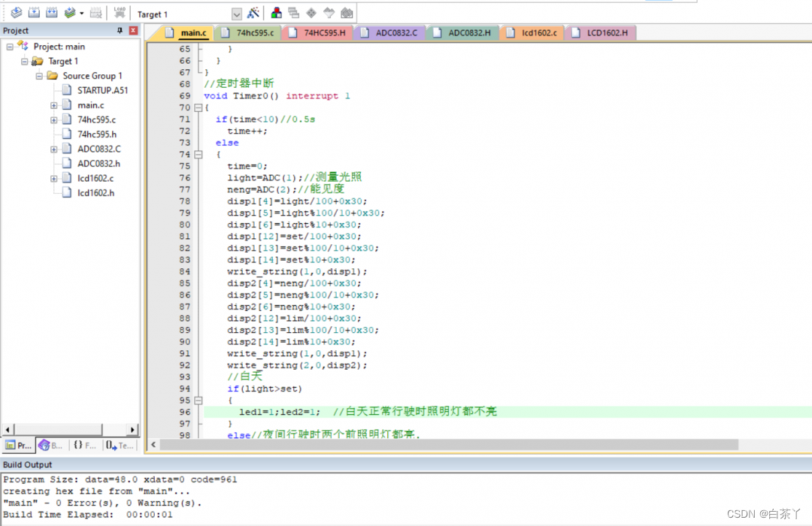Image resolution: width=812 pixels, height=526 pixels.
Task: Collapse the Source Group 1 folder
Action: (39, 76)
